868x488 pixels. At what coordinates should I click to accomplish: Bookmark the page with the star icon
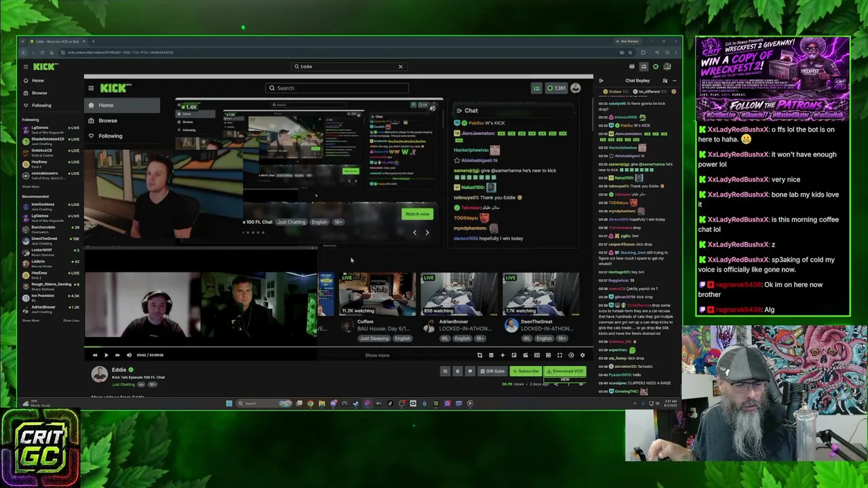(630, 52)
